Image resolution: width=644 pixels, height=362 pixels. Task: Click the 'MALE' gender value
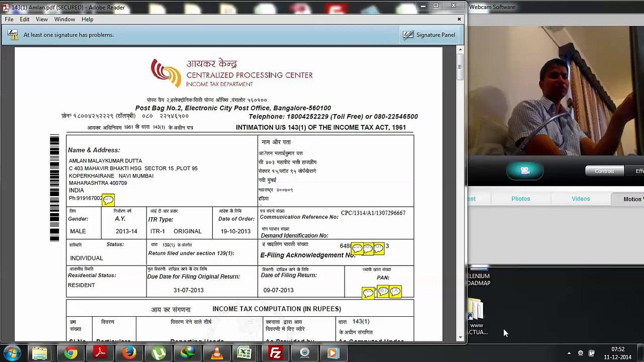pyautogui.click(x=78, y=231)
